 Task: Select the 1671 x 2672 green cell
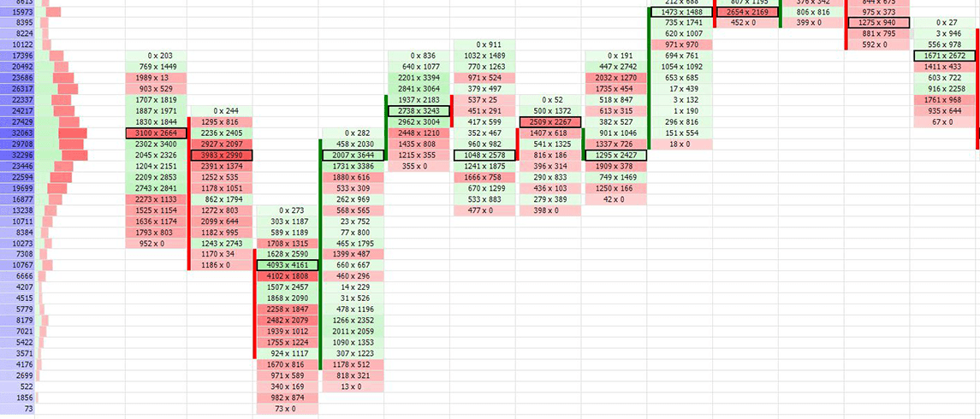coord(946,56)
